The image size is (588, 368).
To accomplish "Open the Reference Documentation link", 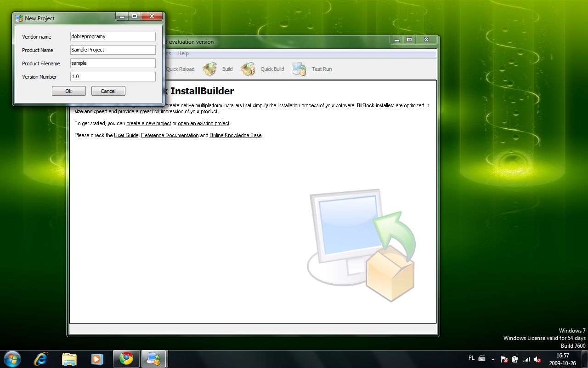I will (170, 135).
